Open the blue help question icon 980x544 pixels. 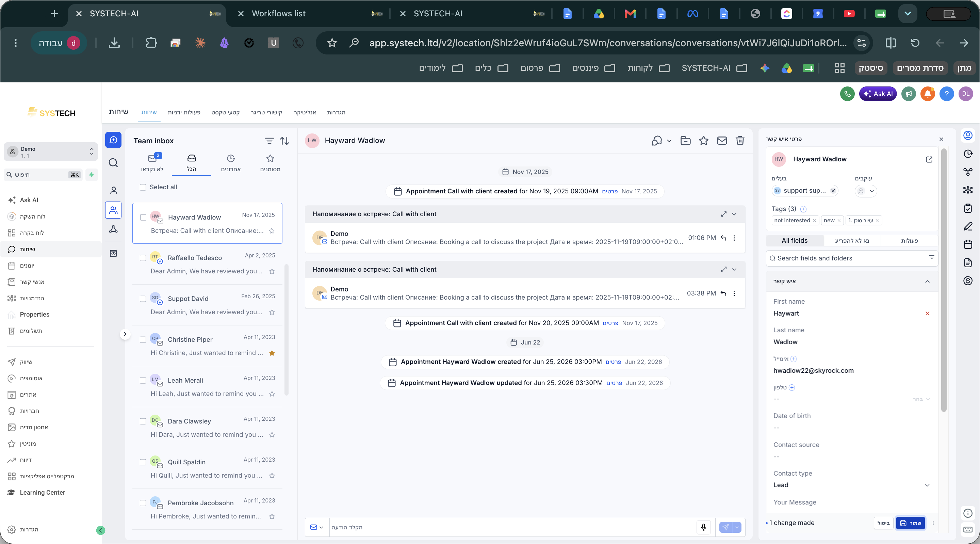point(947,94)
